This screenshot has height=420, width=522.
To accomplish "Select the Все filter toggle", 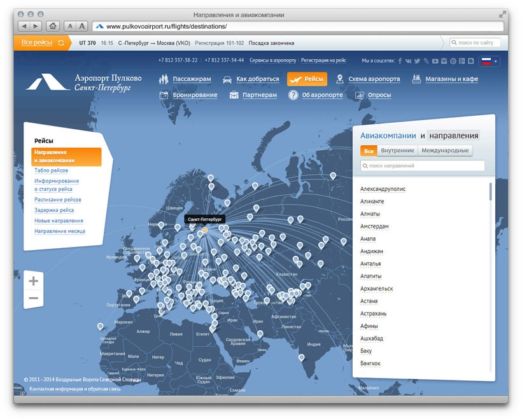I will [x=369, y=151].
